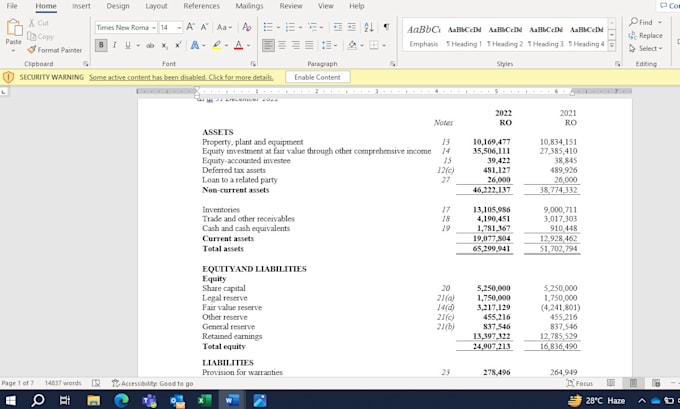Click the Sort icon in Paragraph group
The width and height of the screenshot is (680, 409).
(369, 27)
